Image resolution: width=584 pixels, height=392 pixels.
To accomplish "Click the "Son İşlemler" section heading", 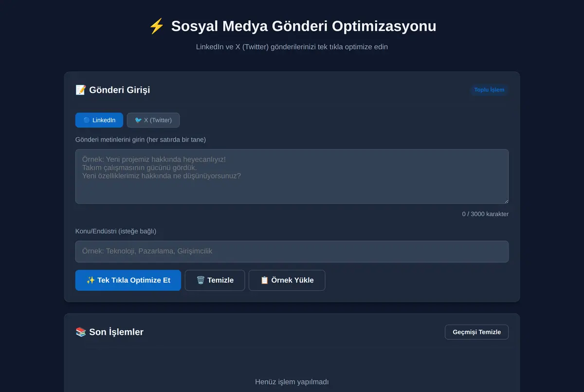I will click(116, 332).
